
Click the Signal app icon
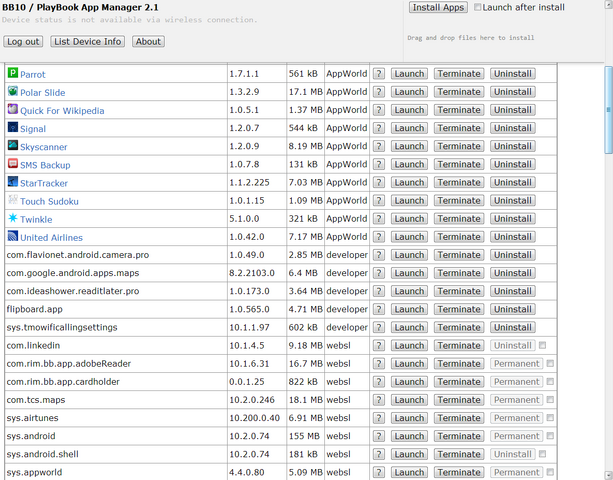[x=13, y=127]
